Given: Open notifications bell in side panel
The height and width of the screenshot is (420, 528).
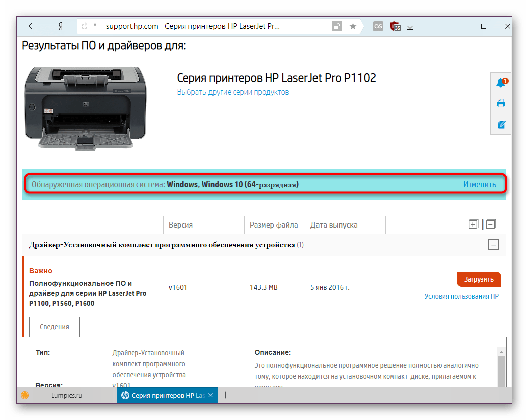Looking at the screenshot, I should [501, 82].
